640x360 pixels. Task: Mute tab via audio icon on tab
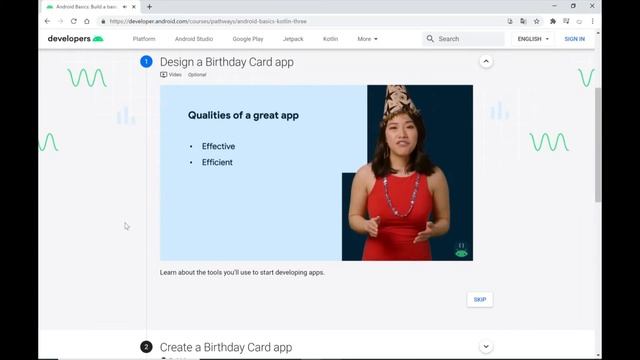124,7
